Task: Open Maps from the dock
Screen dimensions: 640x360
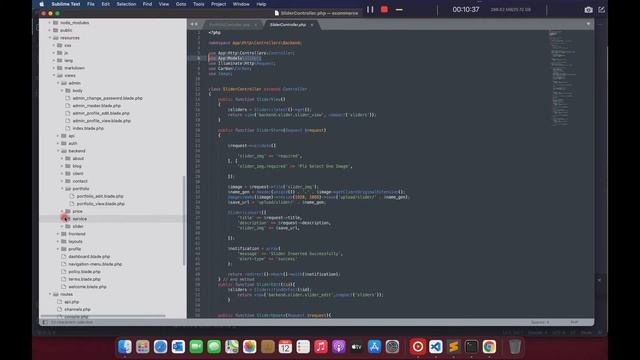Action: click(x=231, y=347)
